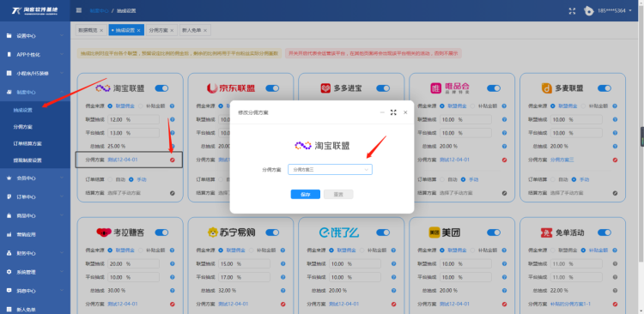Expand the 商品中心 sidebar menu

click(35, 215)
